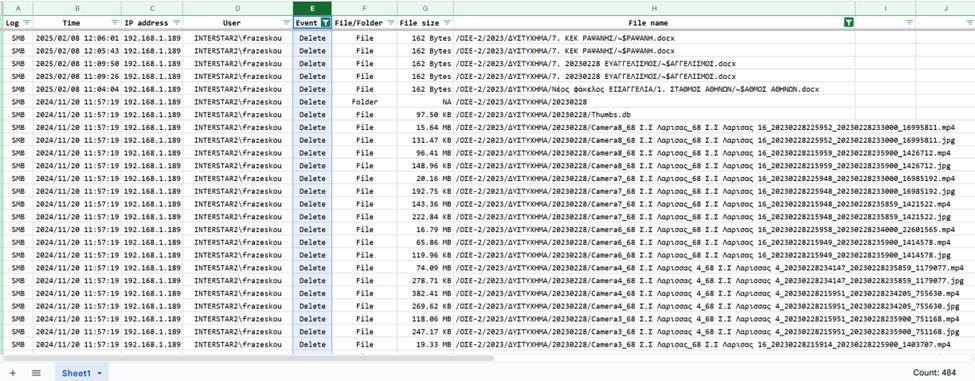975x381 pixels.
Task: Select the 'IP address' header cell text
Action: tap(146, 23)
